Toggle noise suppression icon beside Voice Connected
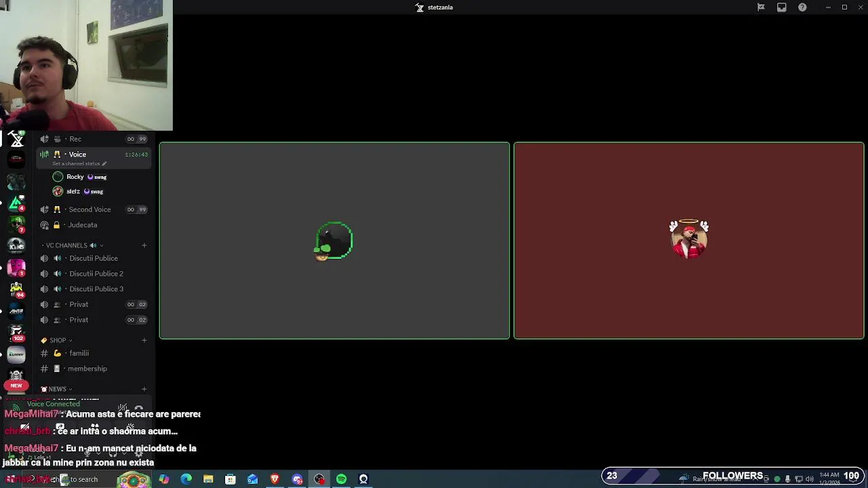The width and height of the screenshot is (868, 488). click(x=123, y=407)
